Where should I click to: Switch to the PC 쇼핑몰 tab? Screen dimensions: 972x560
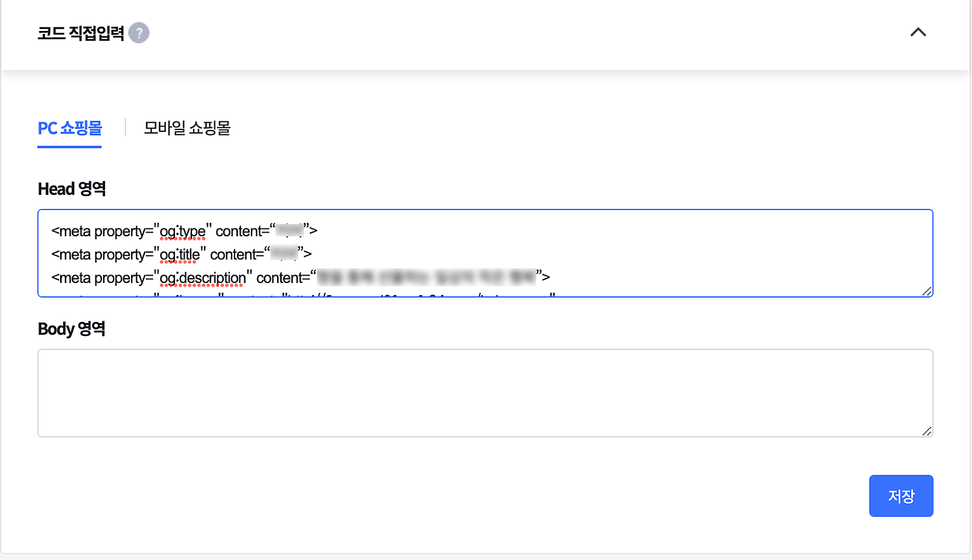tap(70, 128)
